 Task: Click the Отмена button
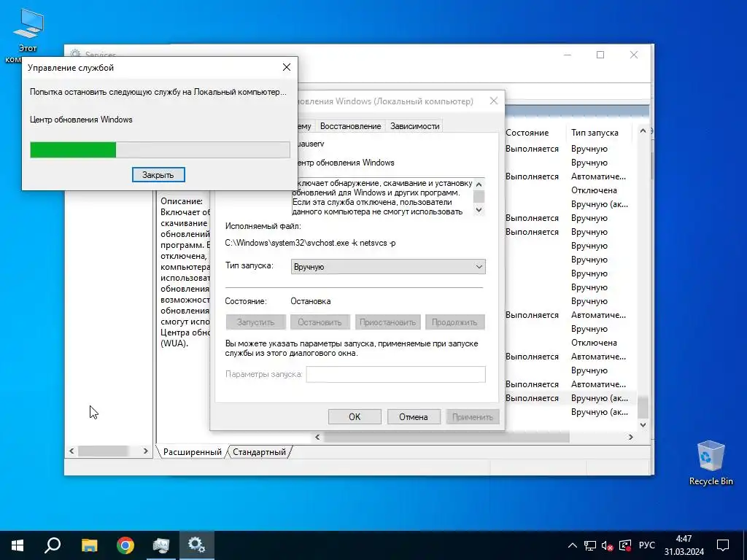coord(413,416)
